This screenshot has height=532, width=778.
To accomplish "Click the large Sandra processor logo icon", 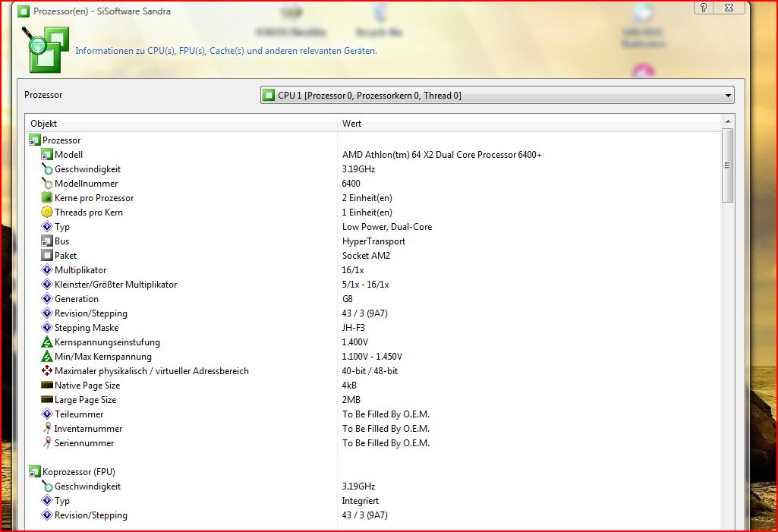I will (45, 49).
